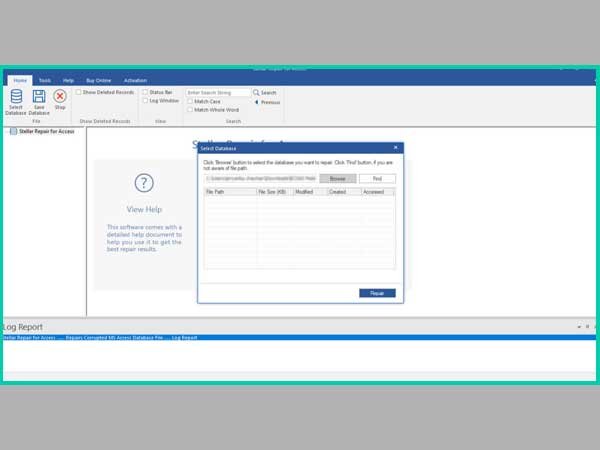Image resolution: width=600 pixels, height=450 pixels.
Task: Open the Log Report pane dropdown arrow
Action: coord(579,327)
